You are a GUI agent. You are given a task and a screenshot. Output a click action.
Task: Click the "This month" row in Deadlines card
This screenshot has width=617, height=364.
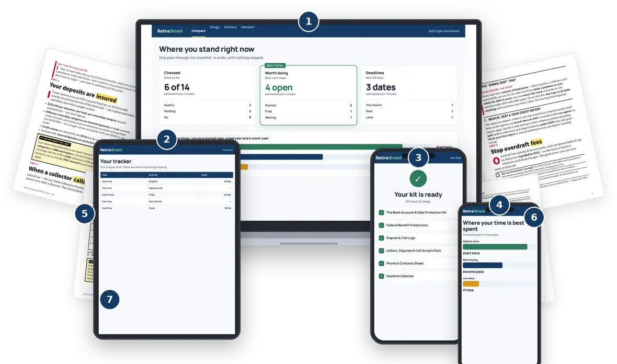tap(409, 105)
